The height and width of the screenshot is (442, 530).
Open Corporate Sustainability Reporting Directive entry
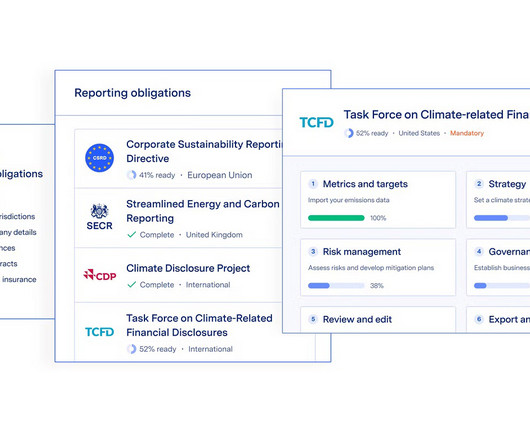coord(178,158)
